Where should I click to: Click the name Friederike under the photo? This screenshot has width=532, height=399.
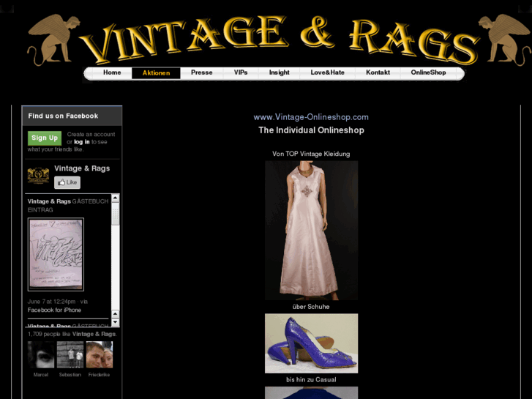click(99, 375)
